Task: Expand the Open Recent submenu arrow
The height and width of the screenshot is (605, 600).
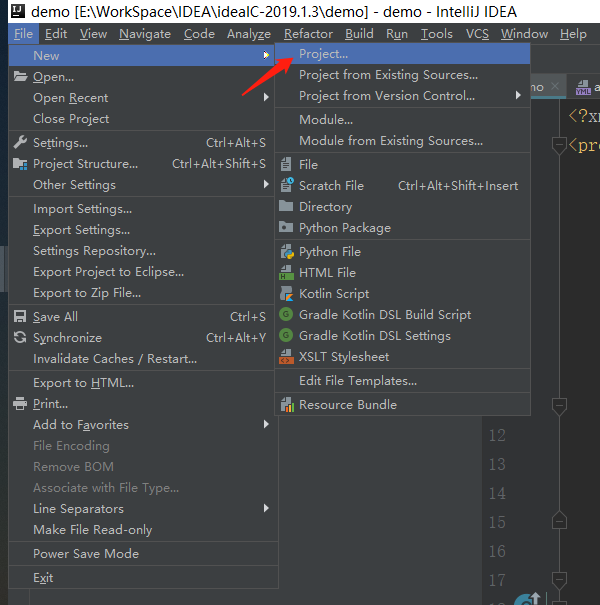Action: click(x=266, y=97)
